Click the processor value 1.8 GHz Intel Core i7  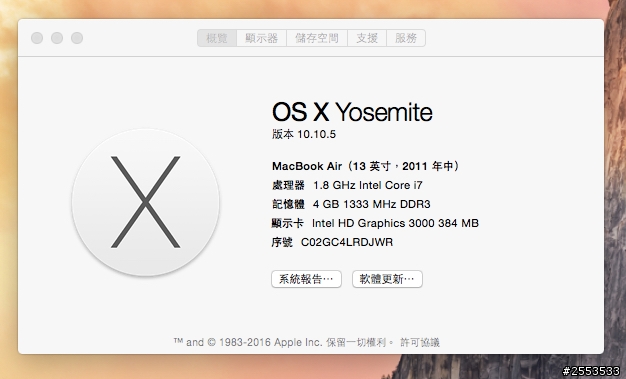(x=368, y=185)
